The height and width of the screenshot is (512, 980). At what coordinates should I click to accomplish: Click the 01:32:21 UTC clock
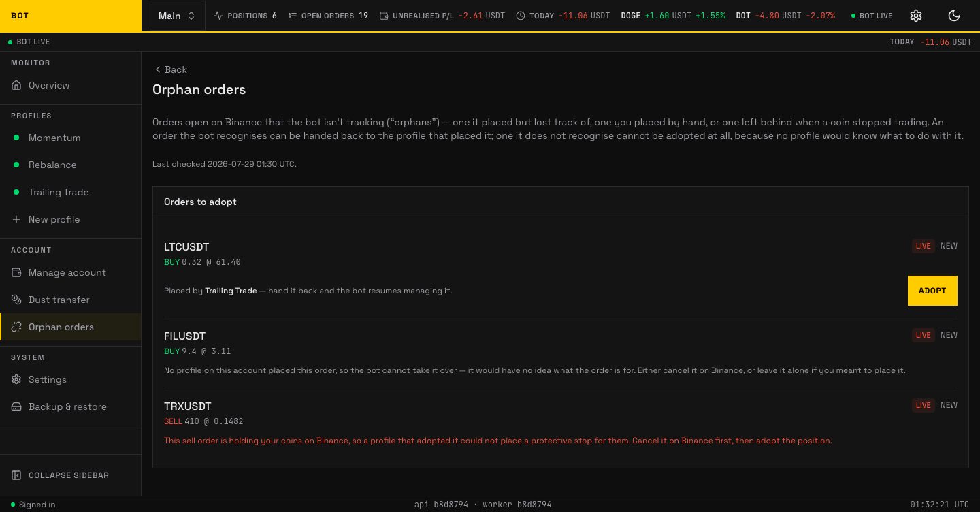point(939,505)
